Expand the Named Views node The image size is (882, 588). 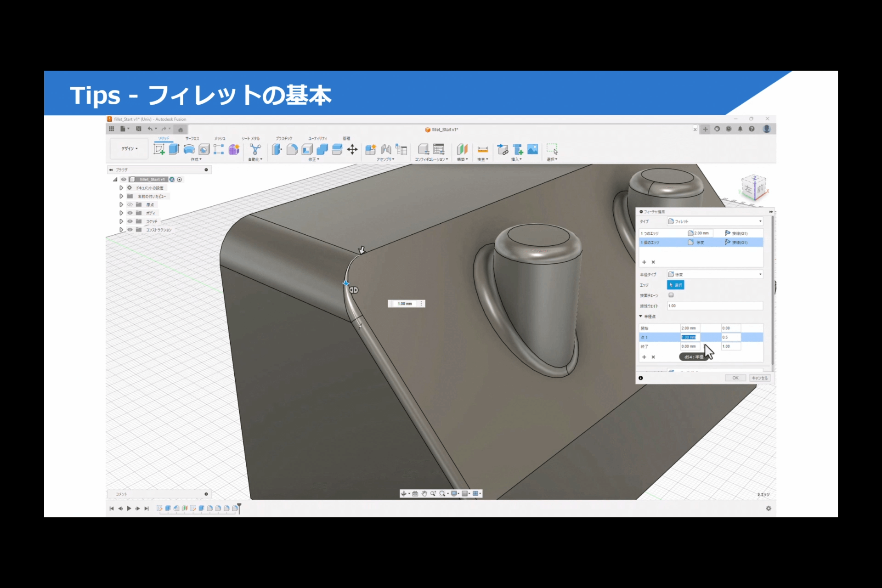point(121,196)
